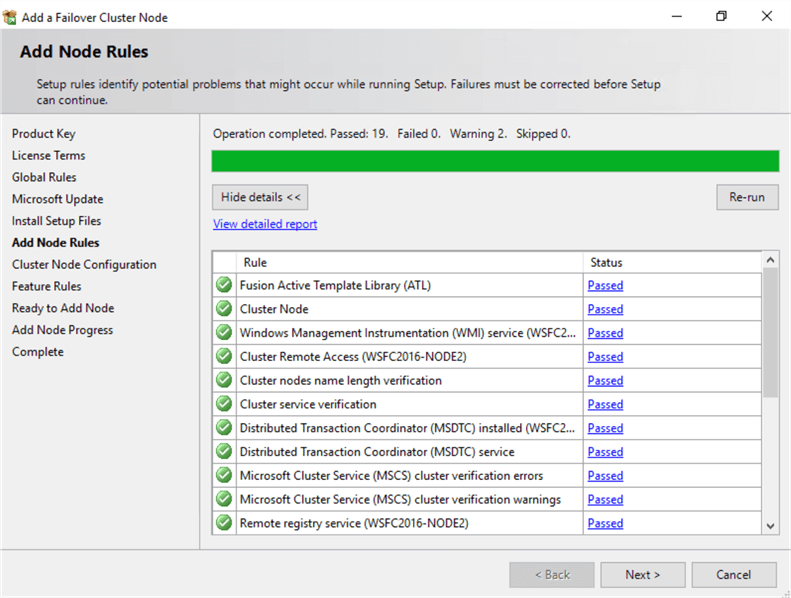Collapse rule list with Hide details button
The height and width of the screenshot is (598, 791).
click(x=260, y=197)
